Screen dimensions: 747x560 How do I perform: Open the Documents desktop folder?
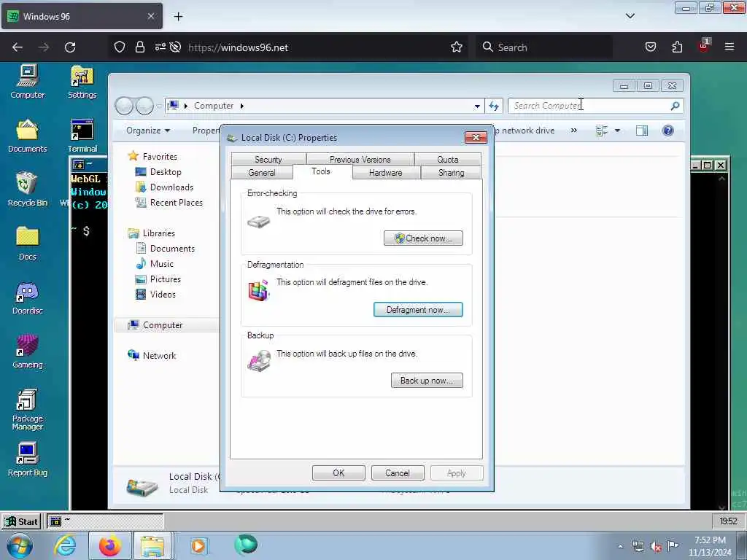pos(28,136)
